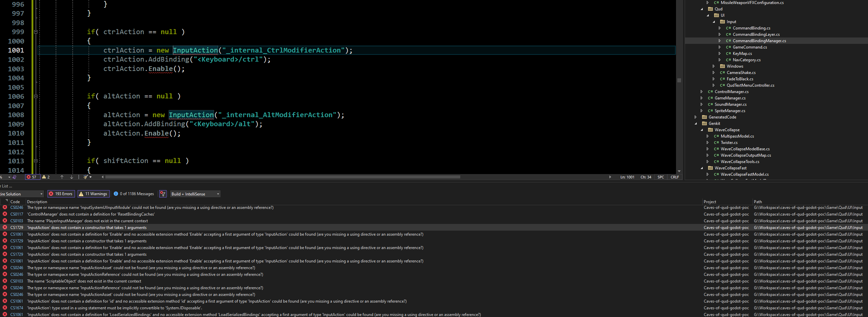868x317 pixels.
Task: Collapse the WaveCollapse folder in tree
Action: coord(702,130)
